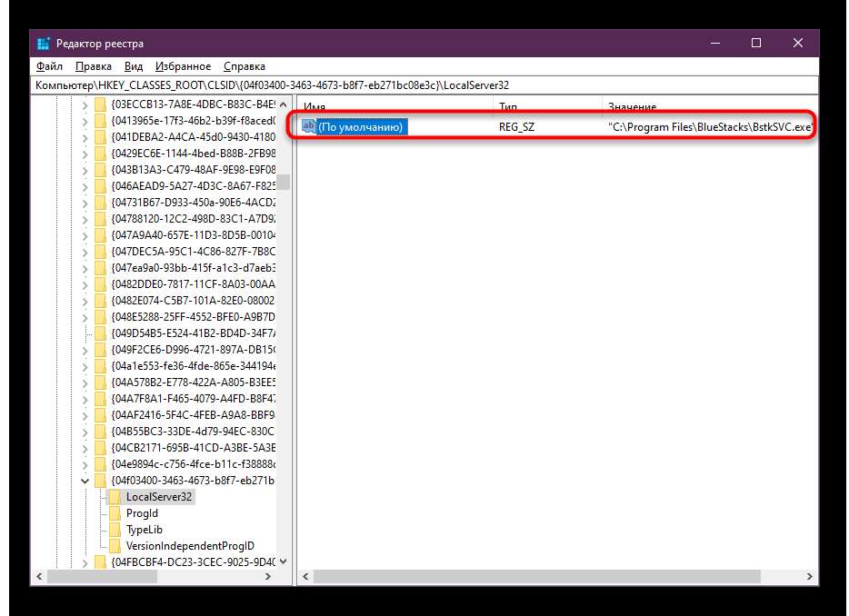The image size is (849, 616).
Task: Expand the {046AEAD9-5A27-4D3C key
Action: [85, 187]
